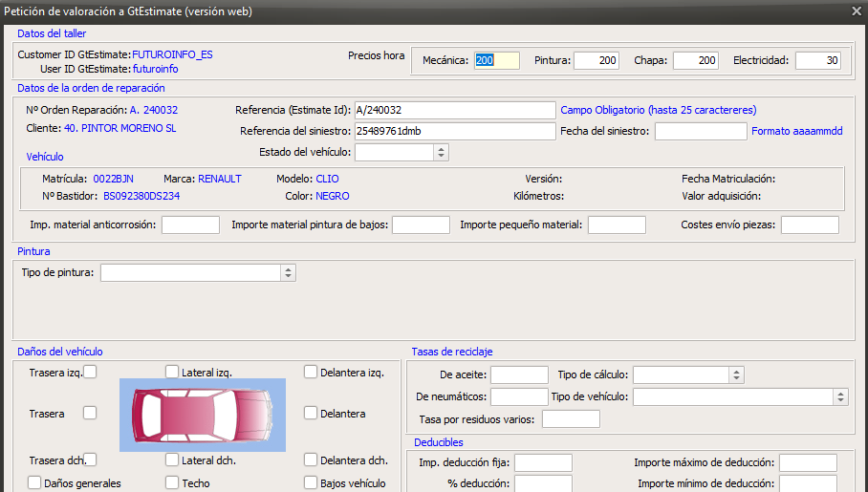Click the % deducción field
This screenshot has width=868, height=492.
pos(543,483)
